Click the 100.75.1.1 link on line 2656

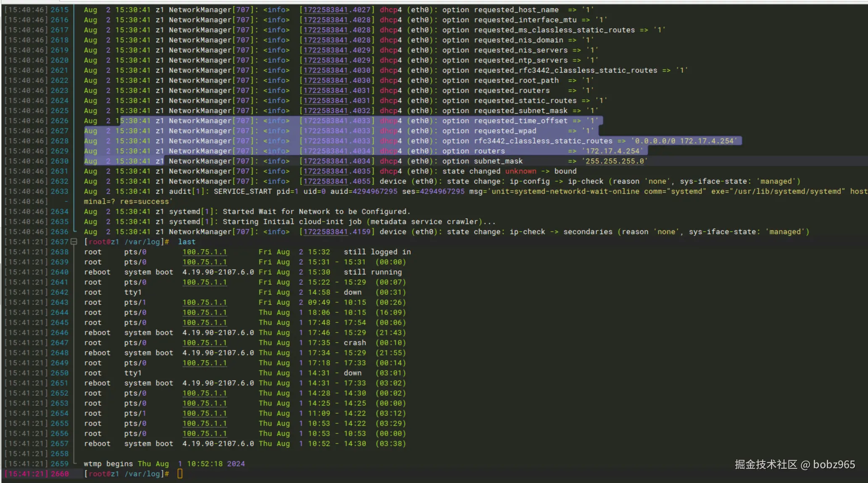coord(204,433)
